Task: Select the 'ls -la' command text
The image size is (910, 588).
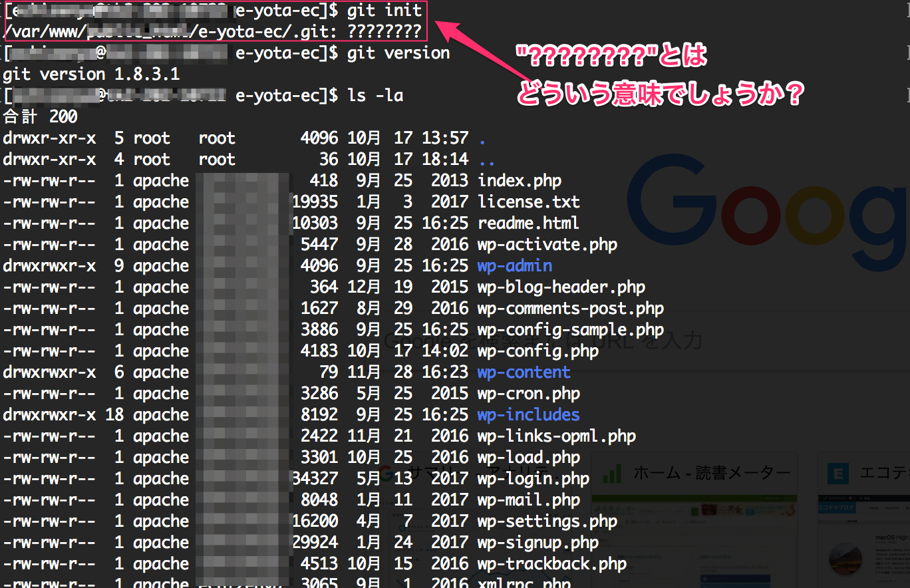Action: 375,96
